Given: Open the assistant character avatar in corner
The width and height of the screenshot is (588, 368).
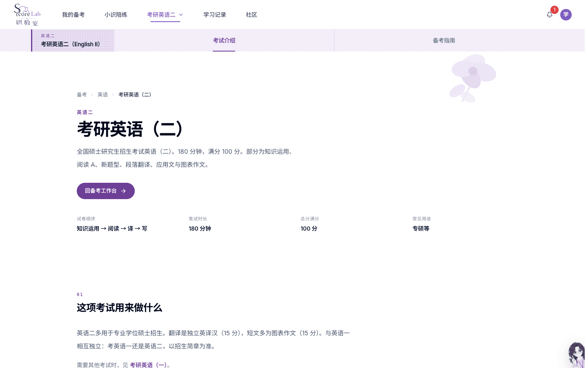Looking at the screenshot, I should point(577,355).
